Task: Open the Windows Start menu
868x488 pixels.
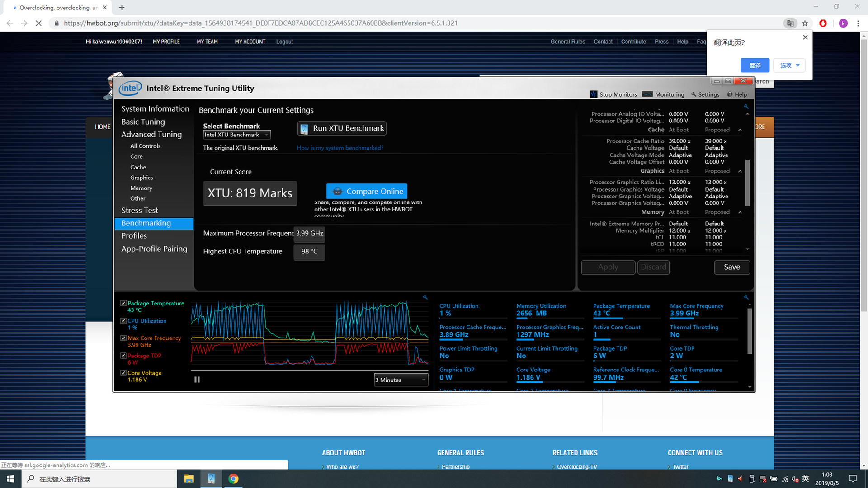Action: (x=10, y=479)
